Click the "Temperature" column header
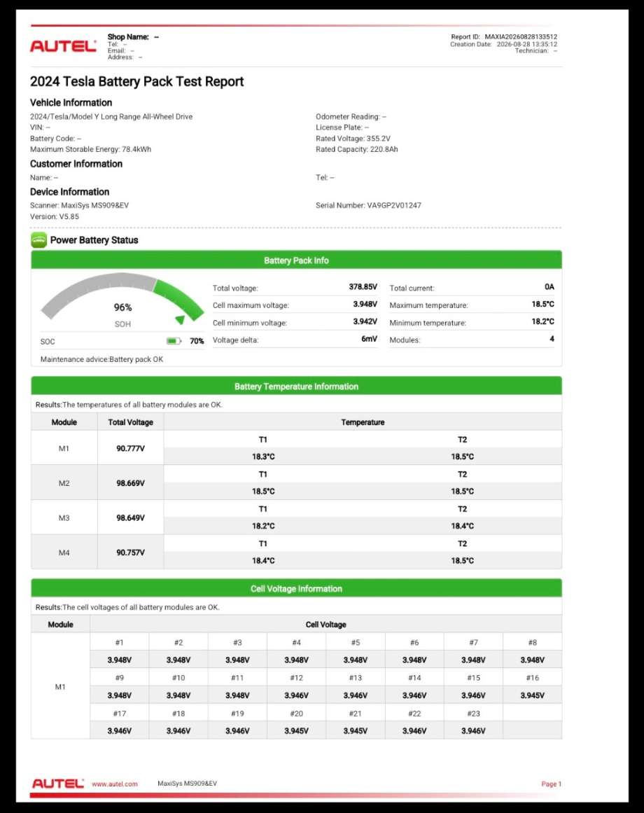Image resolution: width=644 pixels, height=813 pixels. (363, 422)
